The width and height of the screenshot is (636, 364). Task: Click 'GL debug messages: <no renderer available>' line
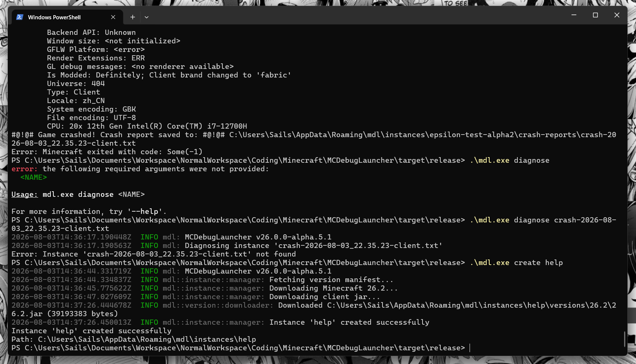tap(140, 67)
